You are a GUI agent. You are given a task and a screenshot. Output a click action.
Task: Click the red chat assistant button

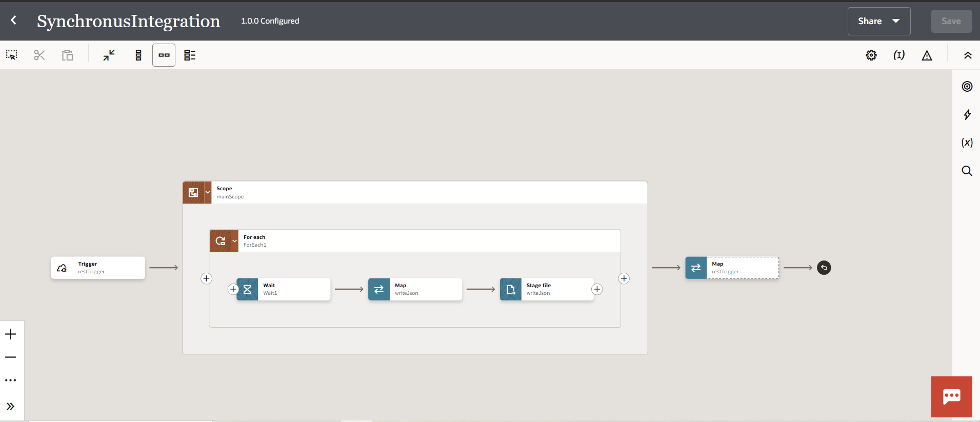coord(951,396)
